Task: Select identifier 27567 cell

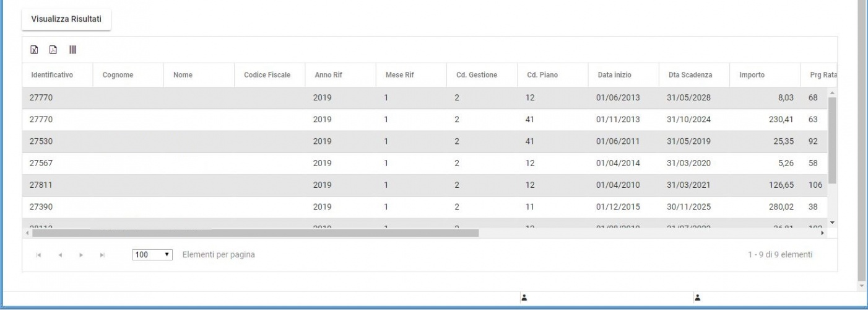Action: click(x=40, y=164)
